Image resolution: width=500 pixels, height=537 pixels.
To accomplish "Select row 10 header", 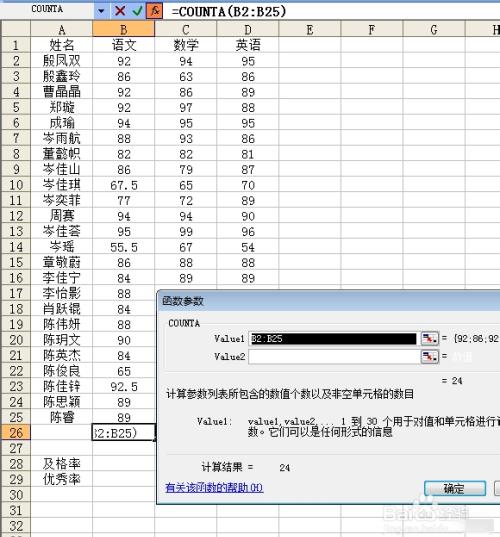I will (16, 185).
